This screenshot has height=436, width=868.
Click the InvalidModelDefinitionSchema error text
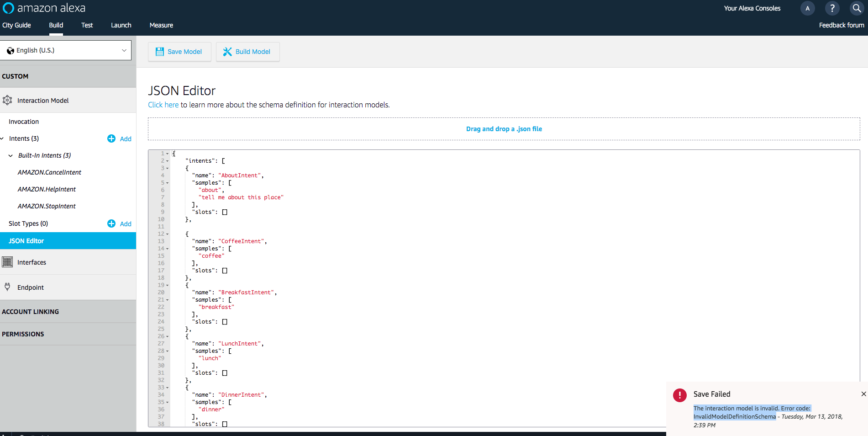(x=735, y=416)
